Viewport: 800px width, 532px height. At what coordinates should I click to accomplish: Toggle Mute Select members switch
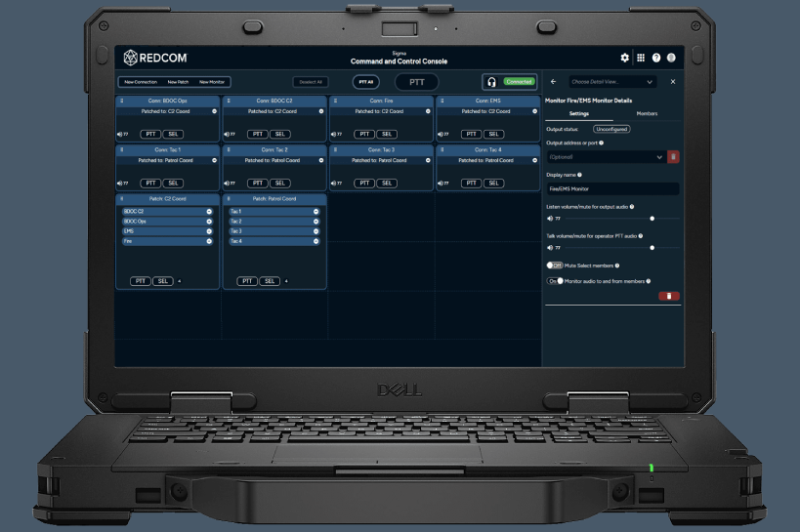coord(554,265)
